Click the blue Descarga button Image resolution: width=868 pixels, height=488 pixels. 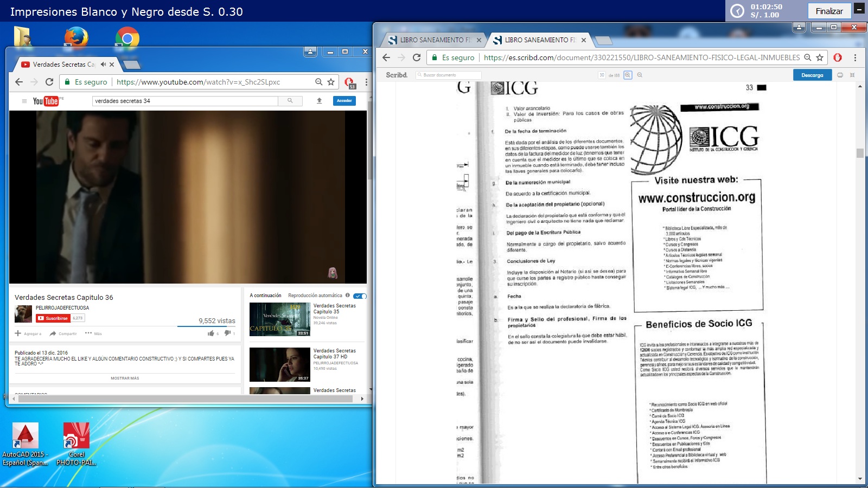[812, 75]
